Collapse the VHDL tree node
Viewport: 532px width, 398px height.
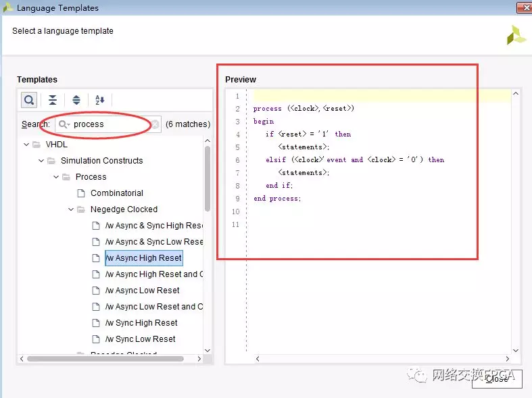click(x=26, y=145)
